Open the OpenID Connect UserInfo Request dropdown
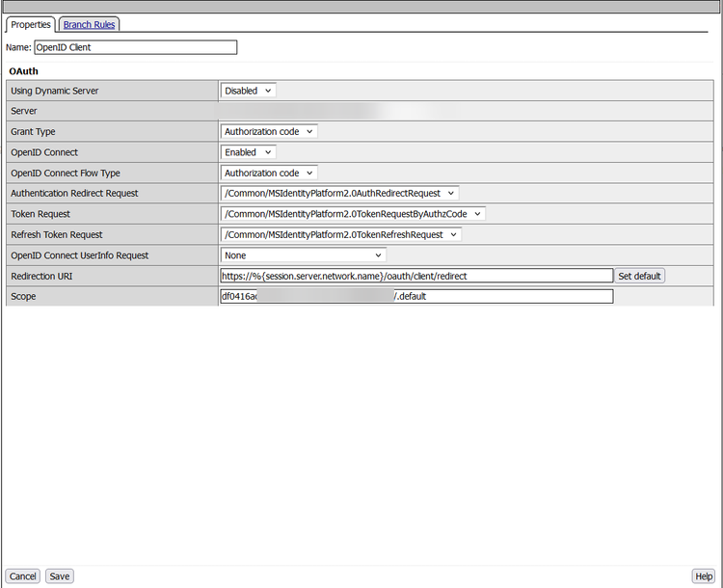Image resolution: width=723 pixels, height=588 pixels. tap(303, 255)
